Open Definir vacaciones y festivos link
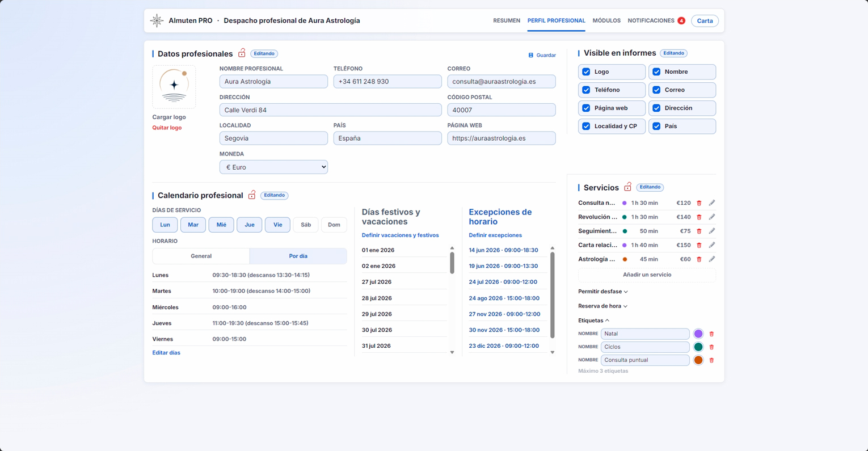868x451 pixels. tap(400, 235)
